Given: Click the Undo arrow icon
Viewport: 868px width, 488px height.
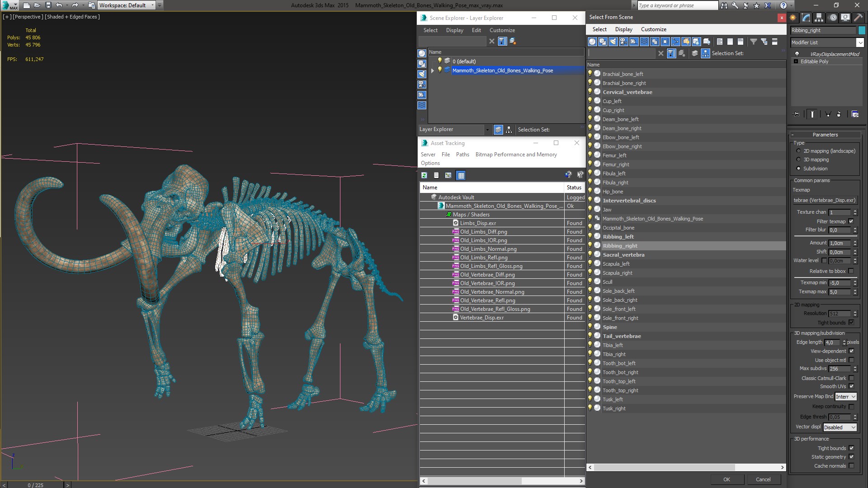Looking at the screenshot, I should (59, 5).
